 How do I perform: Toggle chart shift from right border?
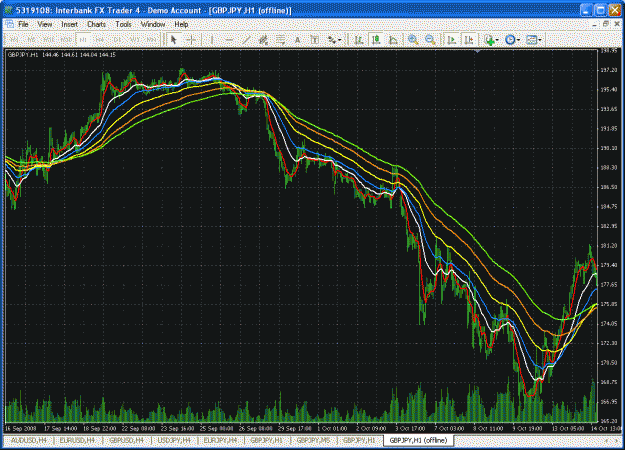[x=469, y=40]
